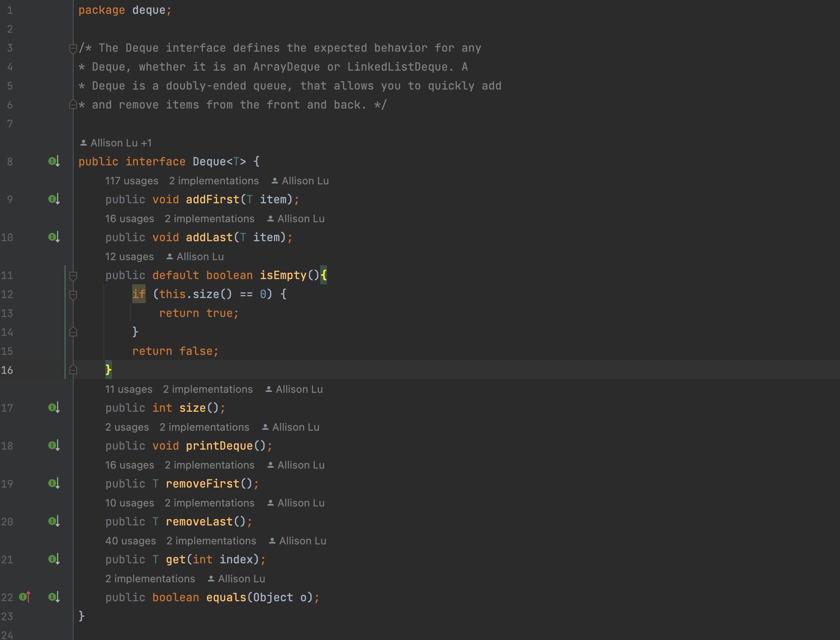
Task: Open the '117 usages' hint above addFirst
Action: tap(131, 181)
